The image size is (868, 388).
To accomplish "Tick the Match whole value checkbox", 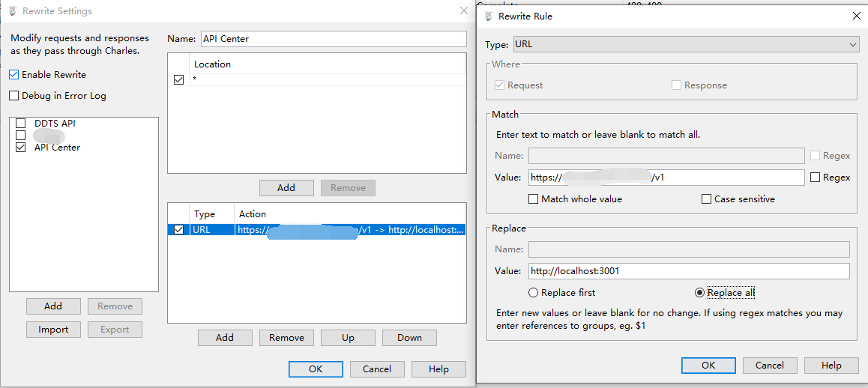I will pyautogui.click(x=534, y=198).
